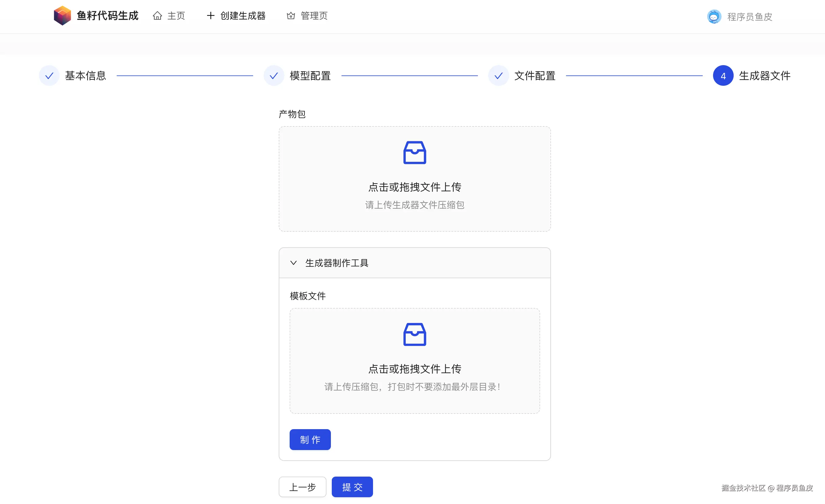Viewport: 825px width, 504px height.
Task: Open the 创建生成器 menu item
Action: click(x=243, y=16)
